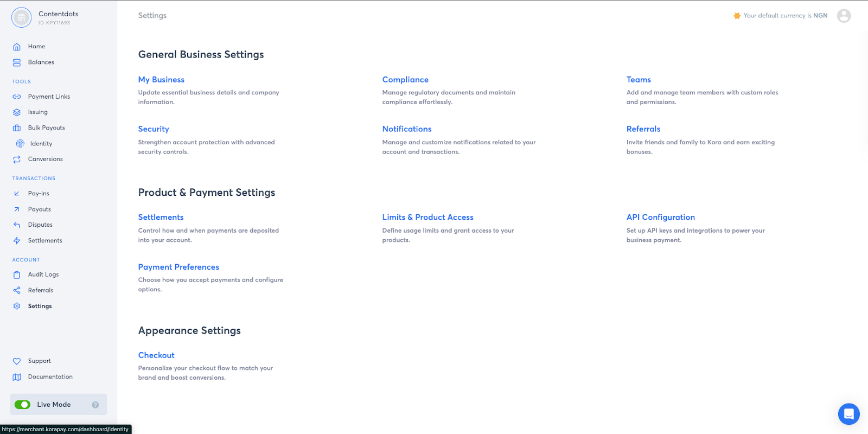868x434 pixels.
Task: Click the Balances icon in sidebar
Action: point(17,62)
